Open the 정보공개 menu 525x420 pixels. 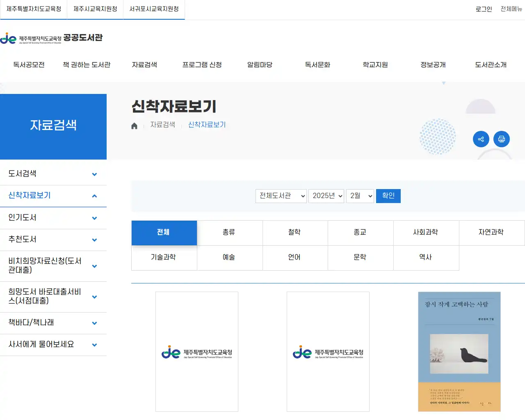tap(433, 65)
